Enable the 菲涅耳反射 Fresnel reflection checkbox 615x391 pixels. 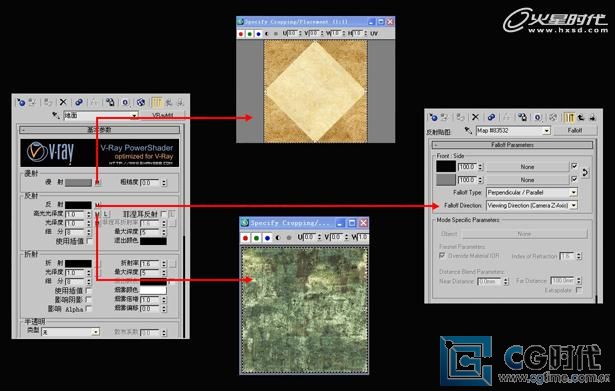click(164, 214)
